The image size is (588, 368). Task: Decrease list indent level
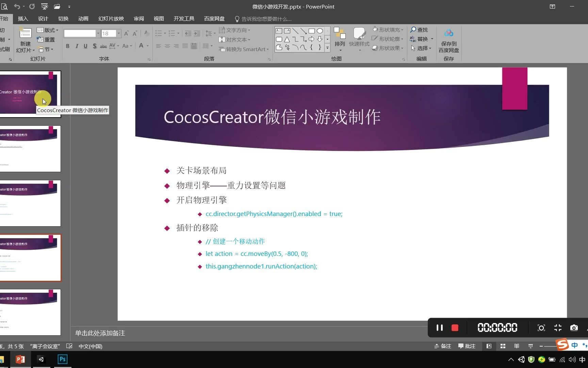pos(188,33)
